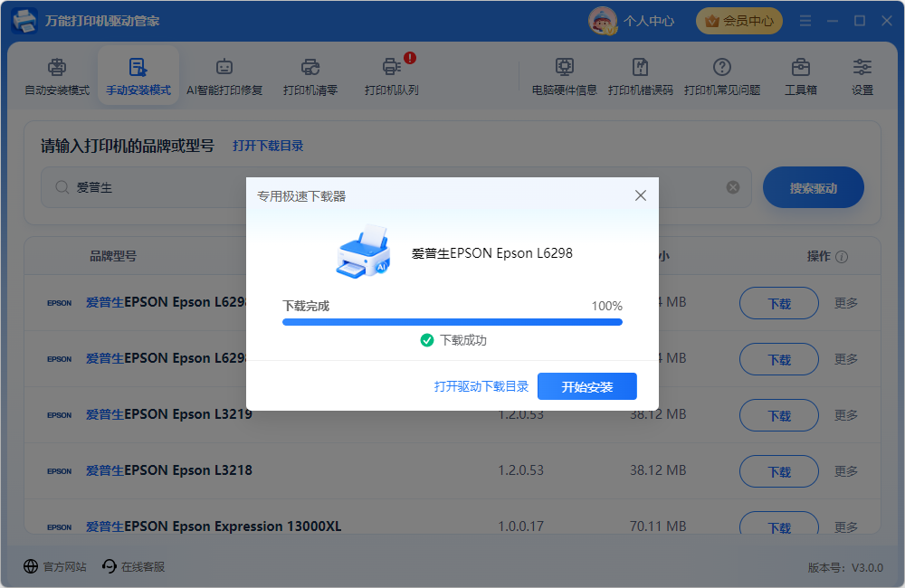
Task: Close the 专用极速下载器 dialog
Action: (640, 195)
